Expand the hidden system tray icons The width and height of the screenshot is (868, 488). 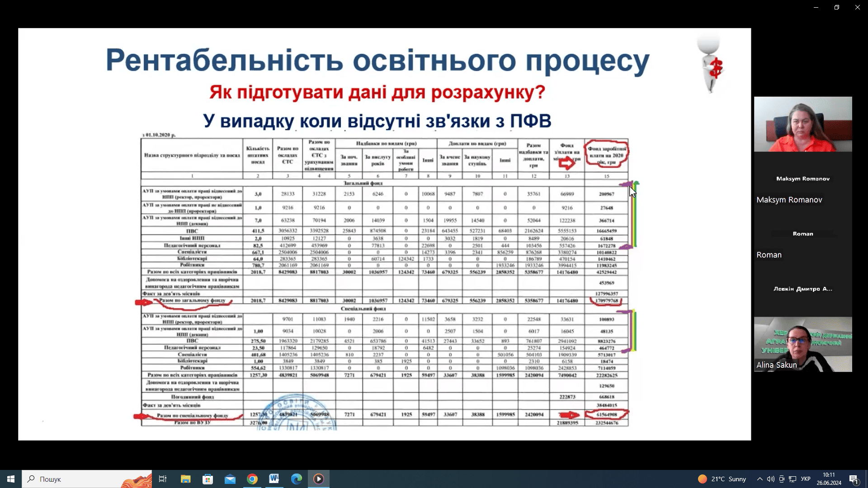[x=759, y=479]
